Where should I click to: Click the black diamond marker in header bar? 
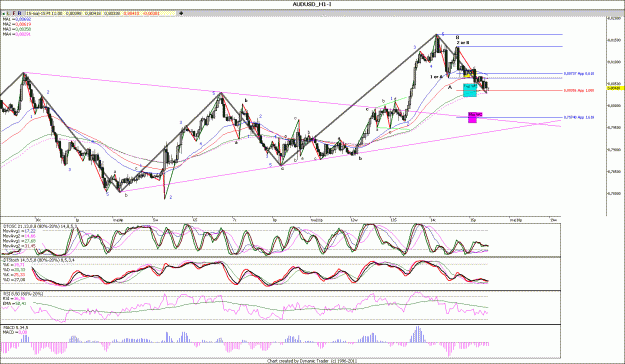181,13
